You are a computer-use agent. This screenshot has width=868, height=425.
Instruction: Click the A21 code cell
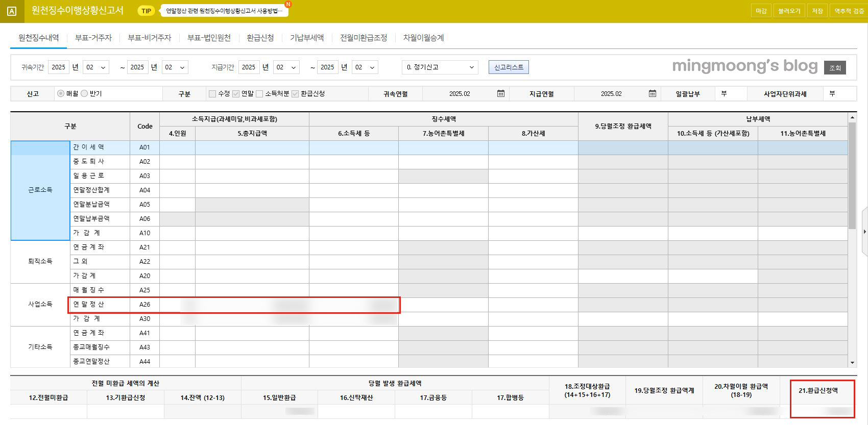point(145,247)
